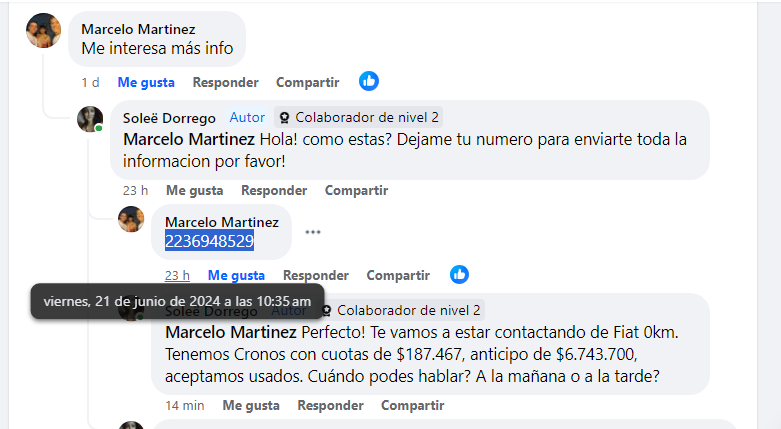Click Responder under Soleë's 'Hola! como estas' reply
This screenshot has height=429, width=781.
point(274,190)
